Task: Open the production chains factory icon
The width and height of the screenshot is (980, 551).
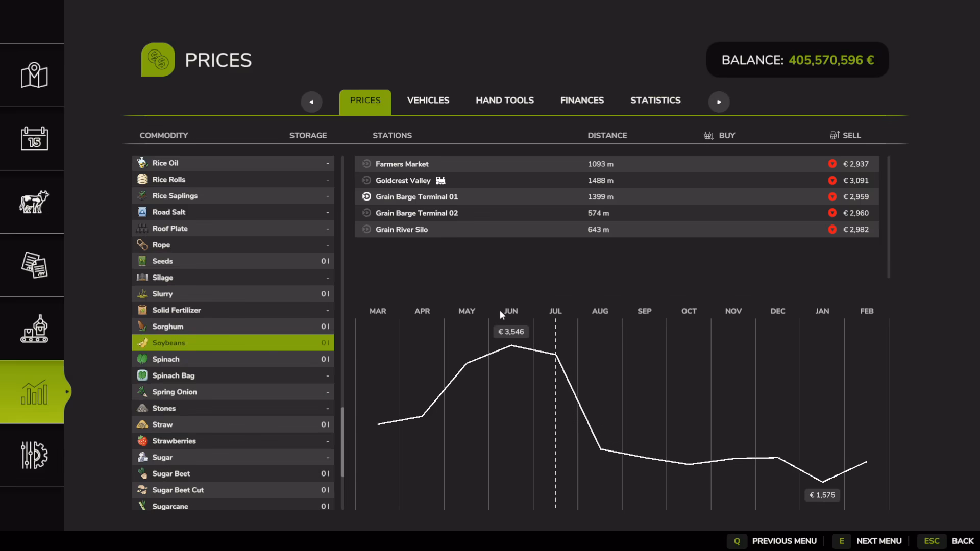Action: click(x=34, y=328)
